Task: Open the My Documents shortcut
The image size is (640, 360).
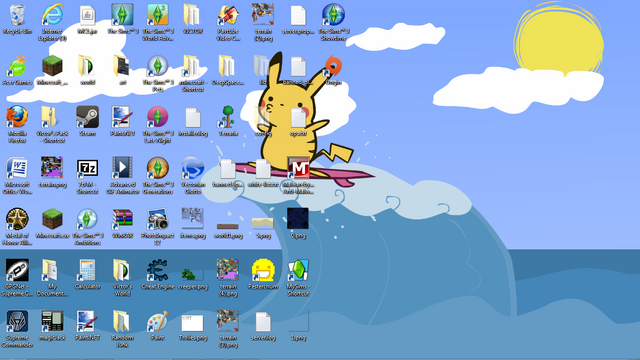Action: click(50, 271)
